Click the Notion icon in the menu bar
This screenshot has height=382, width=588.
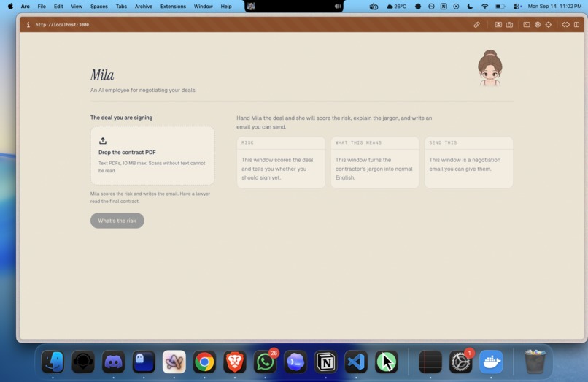click(x=444, y=7)
